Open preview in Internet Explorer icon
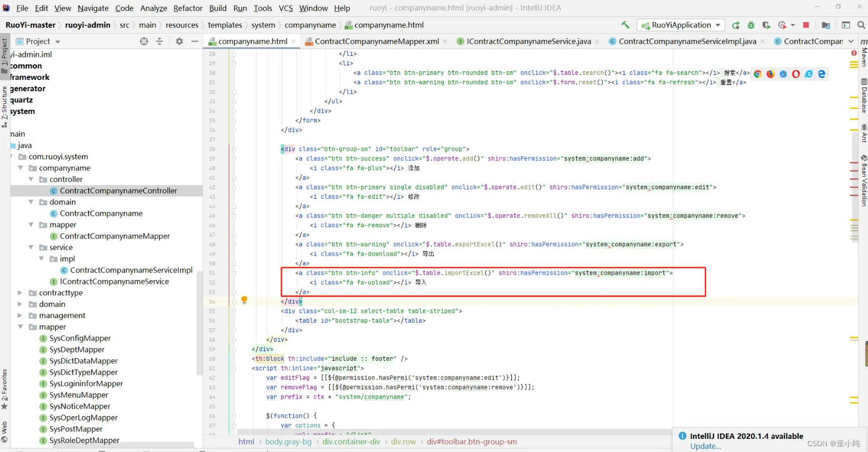Viewport: 868px width, 452px height. [x=809, y=74]
